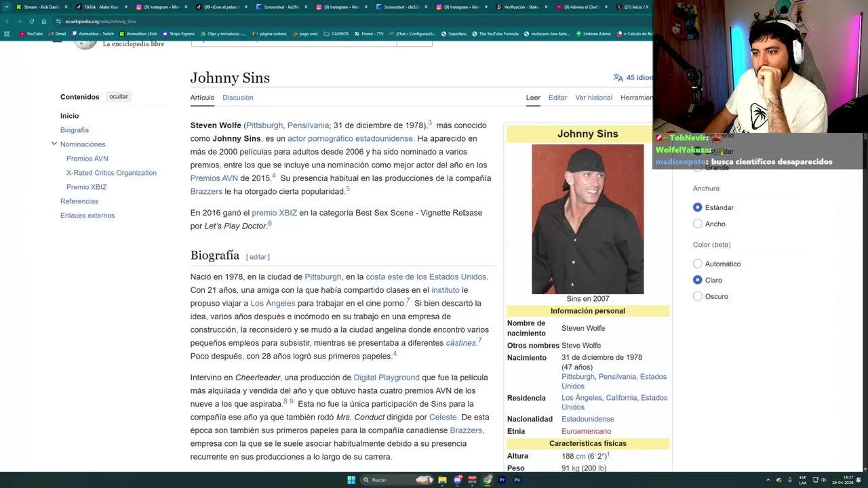Image resolution: width=868 pixels, height=488 pixels.
Task: Select the Claro color option
Action: tap(698, 280)
